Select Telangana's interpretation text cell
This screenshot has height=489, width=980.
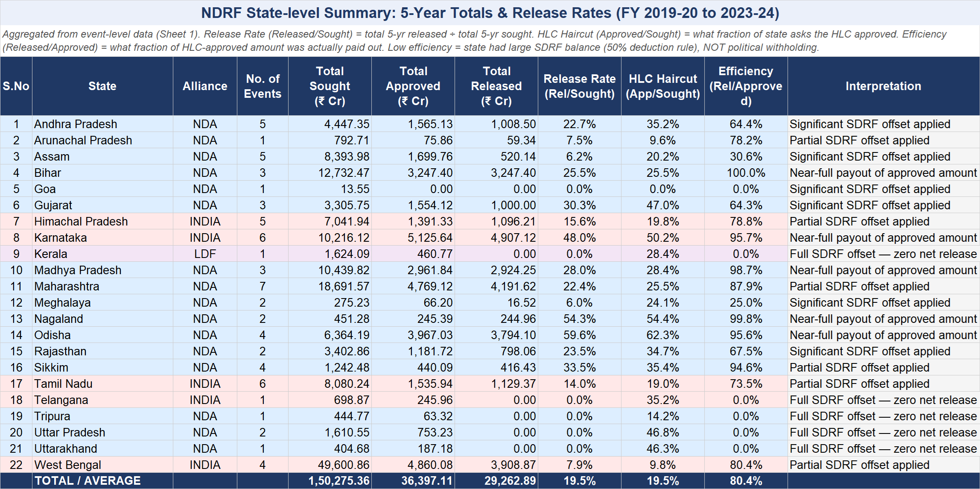click(x=883, y=400)
